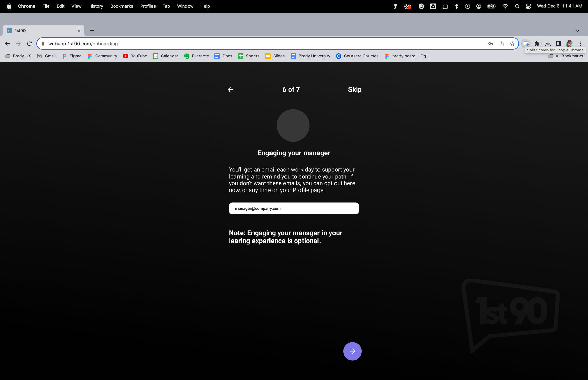This screenshot has width=588, height=380.
Task: Open the Community bookmark
Action: click(102, 56)
